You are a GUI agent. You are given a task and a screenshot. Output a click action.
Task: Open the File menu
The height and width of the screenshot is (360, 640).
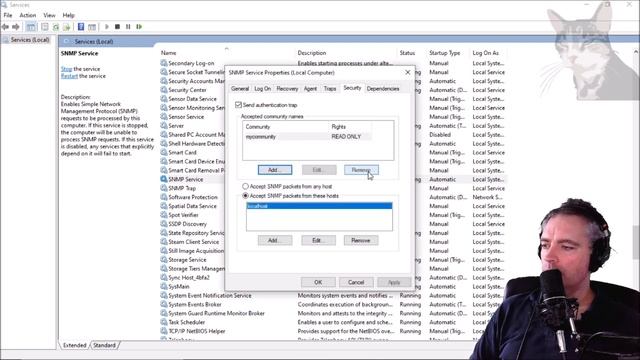(8, 15)
